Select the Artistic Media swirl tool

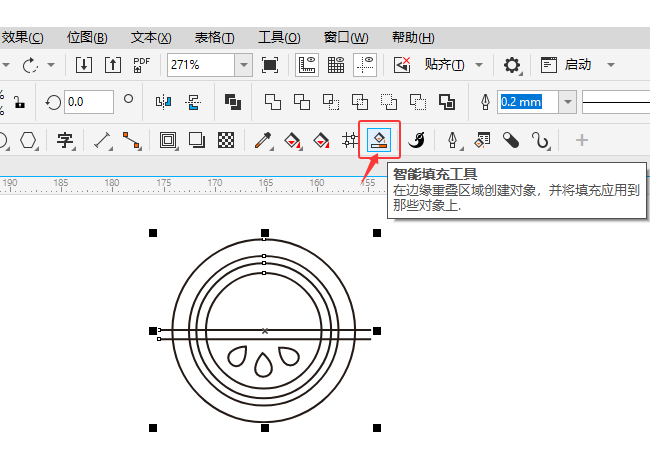click(x=417, y=140)
